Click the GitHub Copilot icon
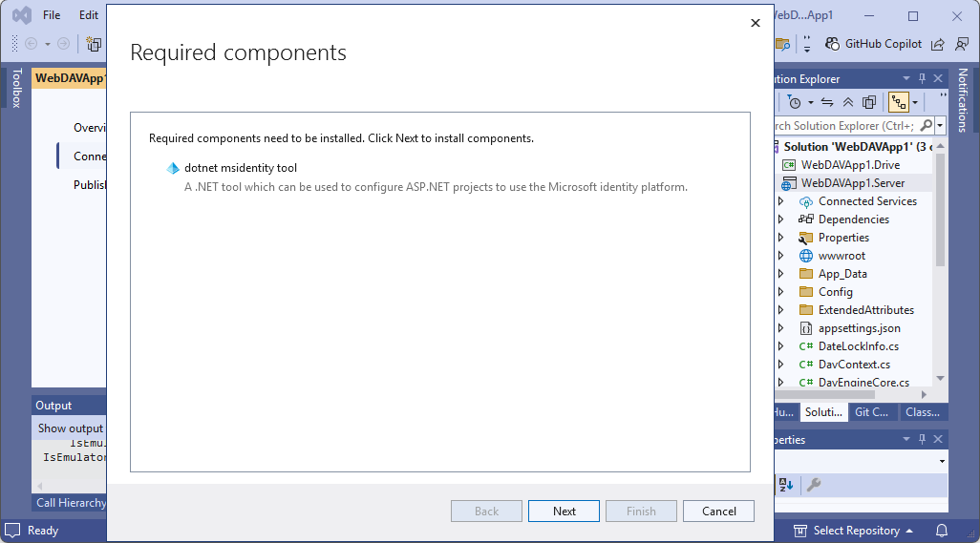 (832, 44)
